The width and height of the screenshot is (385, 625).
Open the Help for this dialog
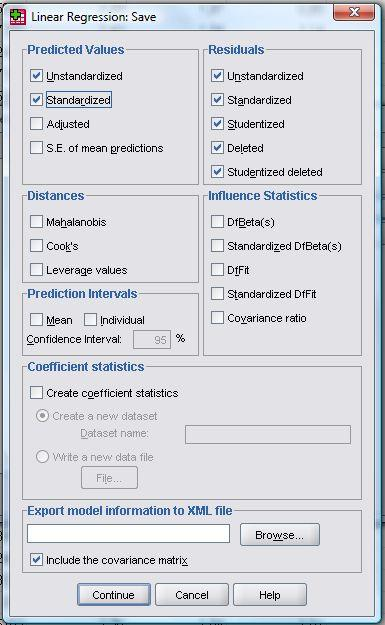point(270,595)
